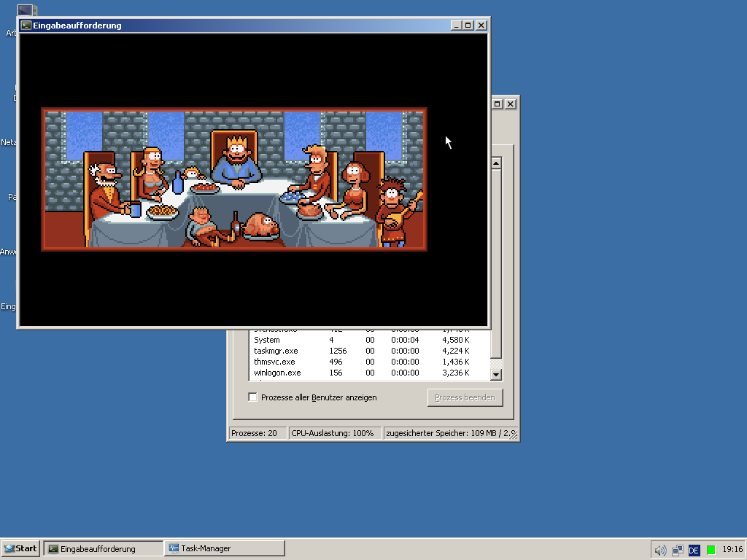The width and height of the screenshot is (747, 560).
Task: Click the Eingabeaufforderung window title text
Action: click(77, 26)
